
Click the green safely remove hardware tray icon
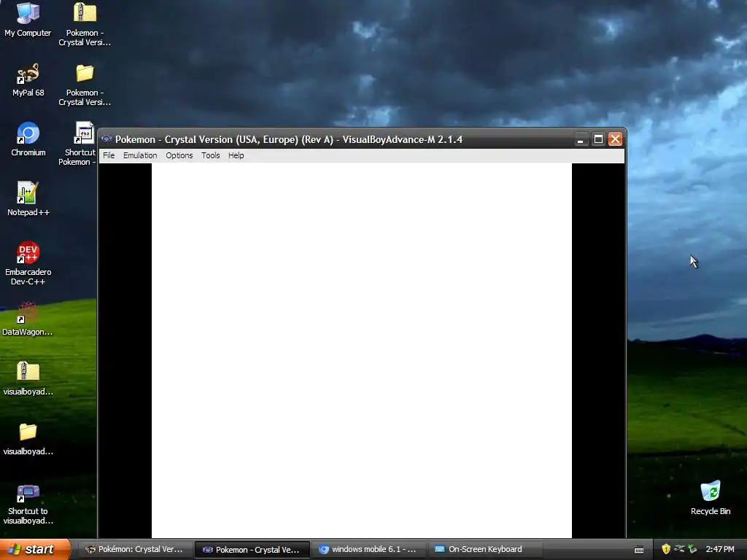692,549
